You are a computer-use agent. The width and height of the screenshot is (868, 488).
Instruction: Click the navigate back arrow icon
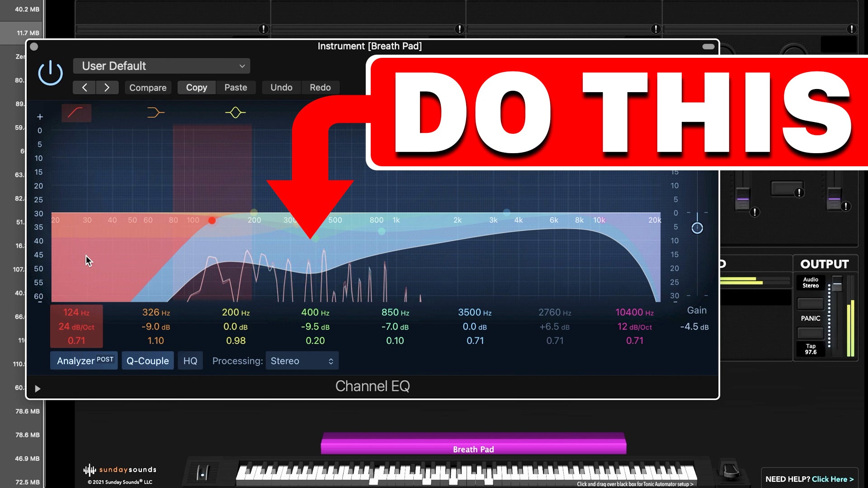(x=85, y=88)
